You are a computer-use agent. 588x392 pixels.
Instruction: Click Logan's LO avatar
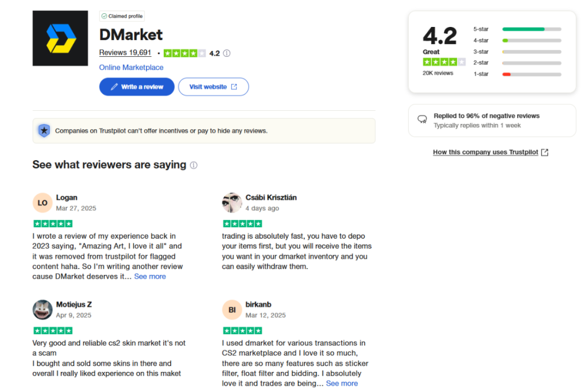pyautogui.click(x=42, y=203)
